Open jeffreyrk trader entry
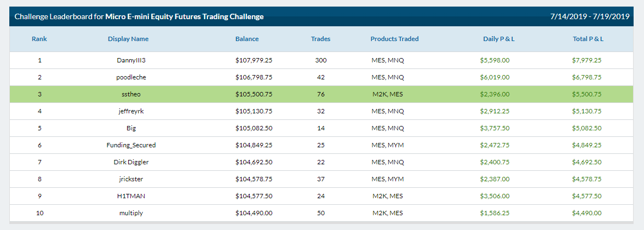The width and height of the screenshot is (644, 230). (131, 111)
